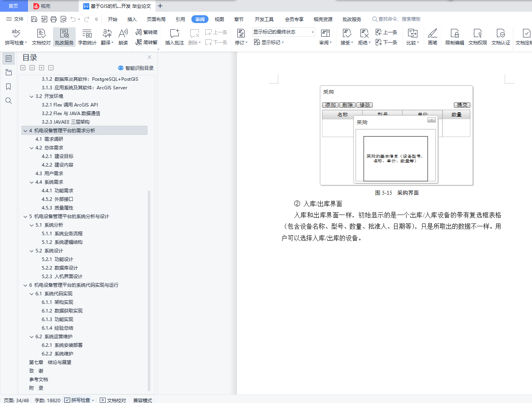Open the 文件 file menu

pyautogui.click(x=15, y=19)
